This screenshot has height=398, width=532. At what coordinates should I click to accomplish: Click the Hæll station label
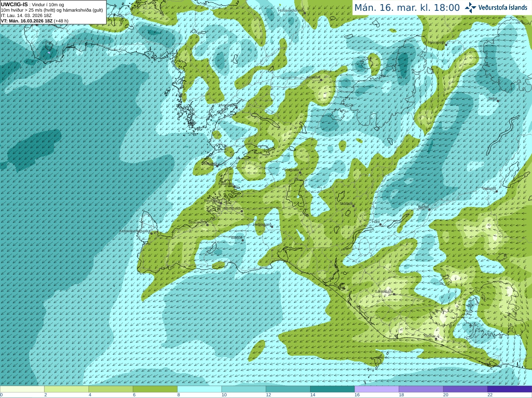point(376,222)
